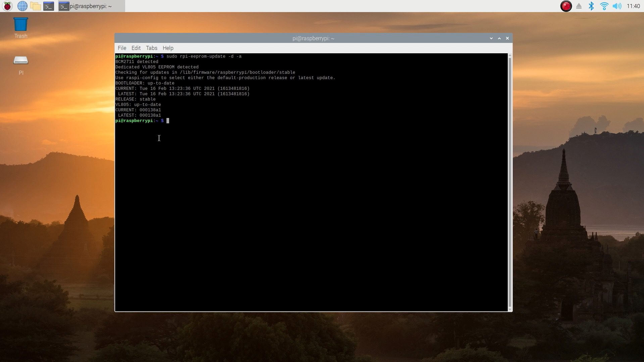Viewport: 644px width, 362px height.
Task: Click the pi@raspberrypi taskbar window button
Action: (x=91, y=6)
